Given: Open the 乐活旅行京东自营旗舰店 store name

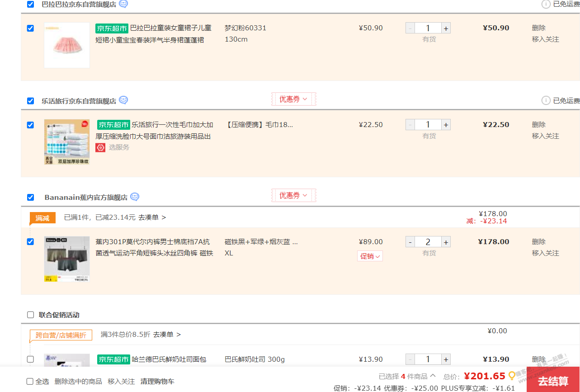Looking at the screenshot, I should [x=79, y=101].
